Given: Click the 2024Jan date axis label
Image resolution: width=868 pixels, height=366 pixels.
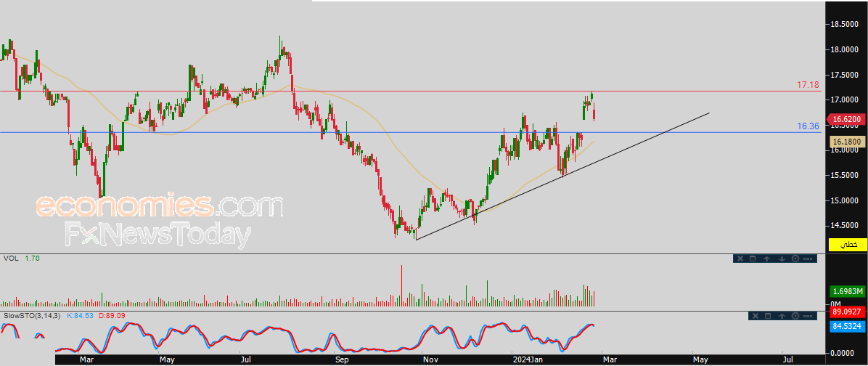Looking at the screenshot, I should (526, 360).
